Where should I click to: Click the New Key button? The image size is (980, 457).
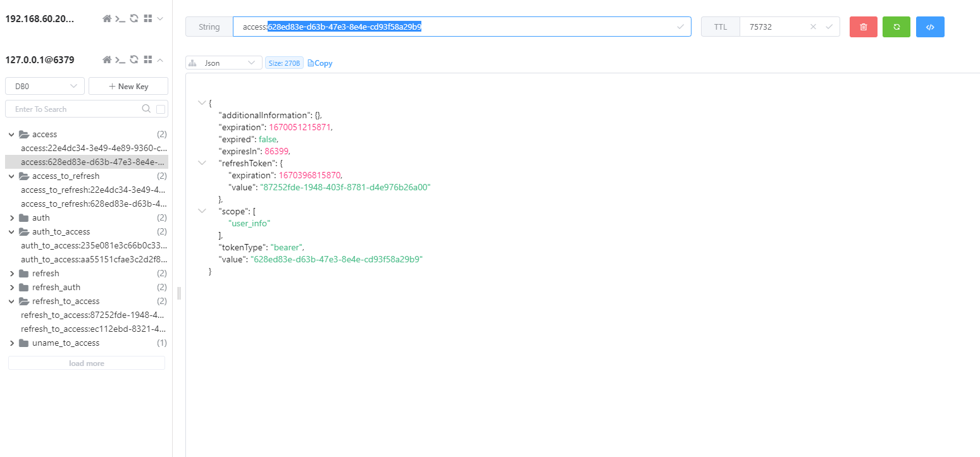128,86
